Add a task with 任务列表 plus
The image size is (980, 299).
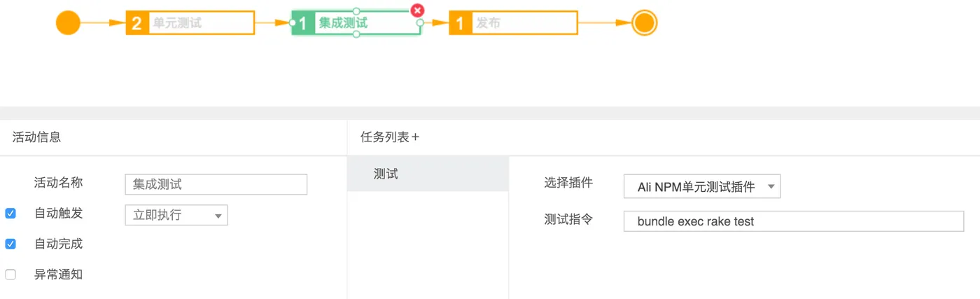[415, 137]
